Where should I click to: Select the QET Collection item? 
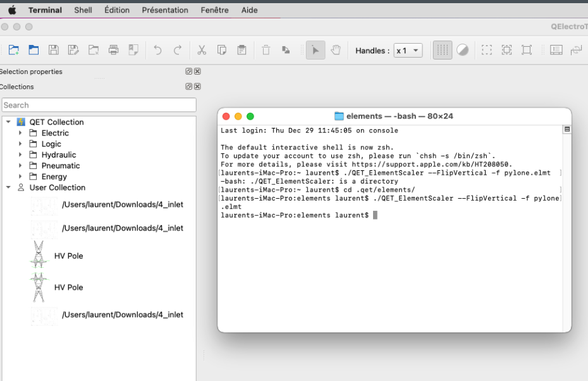click(x=56, y=122)
